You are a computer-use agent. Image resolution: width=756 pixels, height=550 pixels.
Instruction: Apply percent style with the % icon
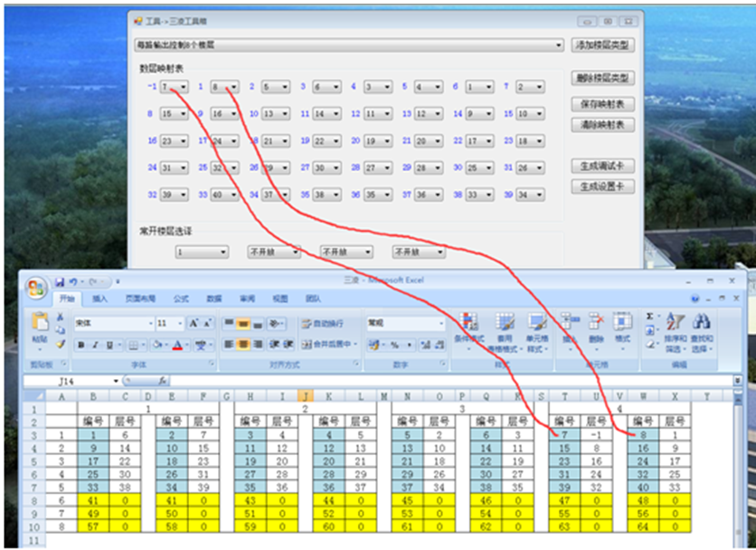coord(394,345)
